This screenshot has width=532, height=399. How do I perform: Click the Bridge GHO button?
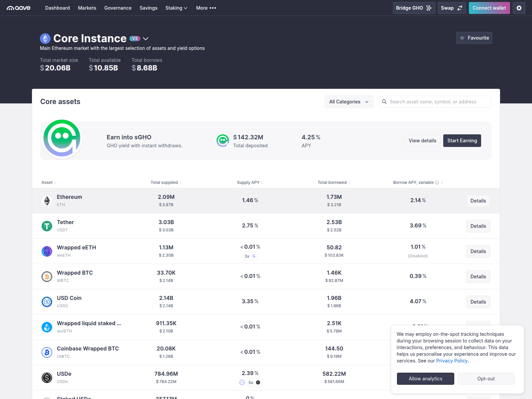(414, 8)
